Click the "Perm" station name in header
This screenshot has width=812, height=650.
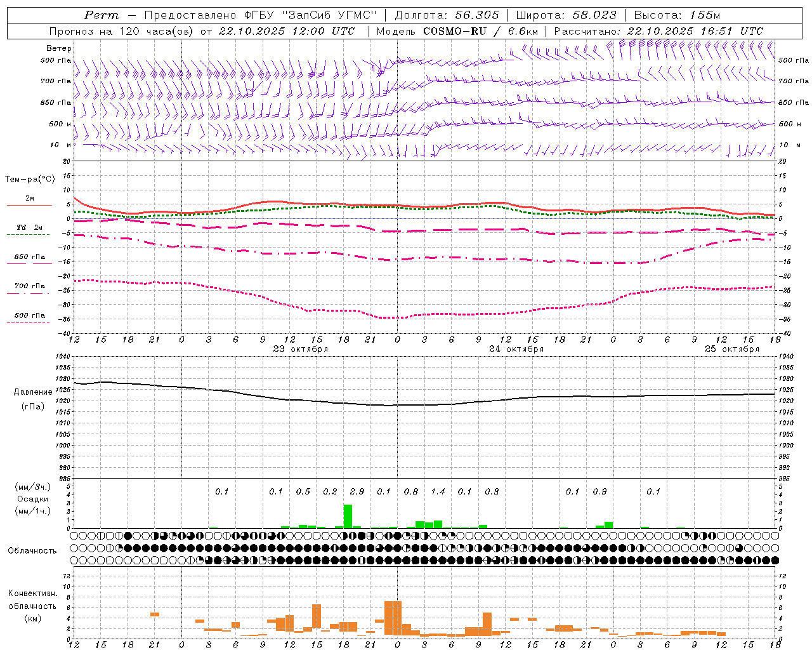(101, 15)
